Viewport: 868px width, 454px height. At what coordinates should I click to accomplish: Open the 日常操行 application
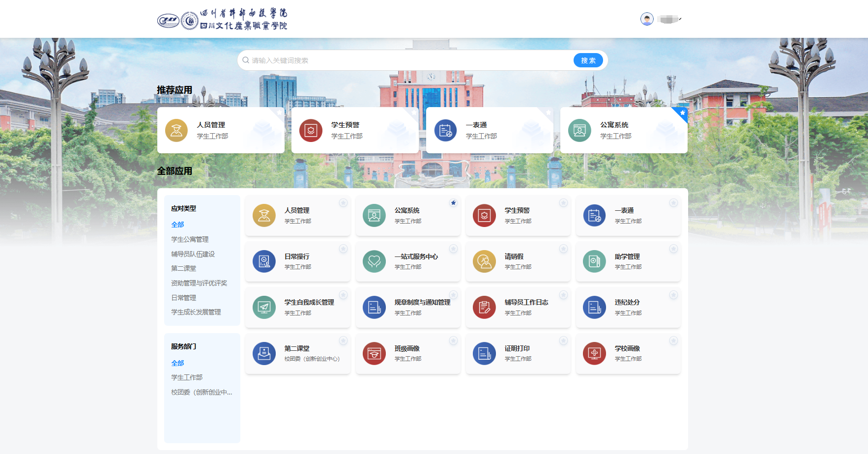(298, 261)
